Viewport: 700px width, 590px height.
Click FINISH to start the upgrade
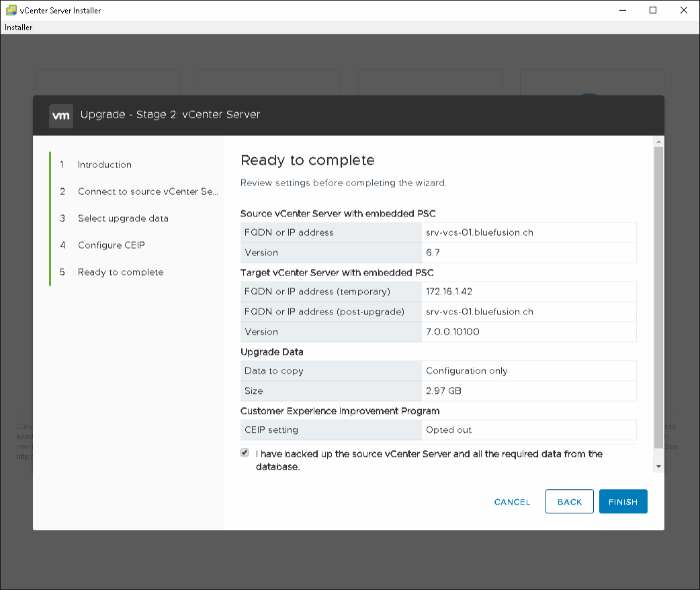click(x=623, y=502)
